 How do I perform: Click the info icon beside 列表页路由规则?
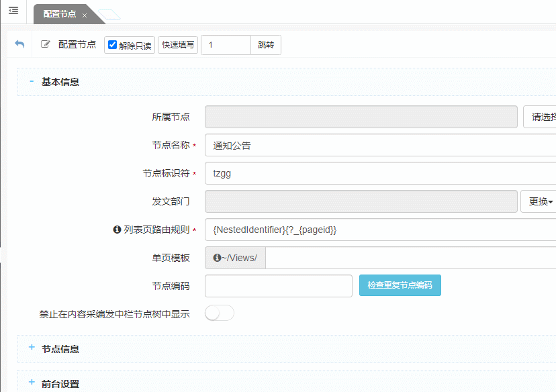coord(116,230)
